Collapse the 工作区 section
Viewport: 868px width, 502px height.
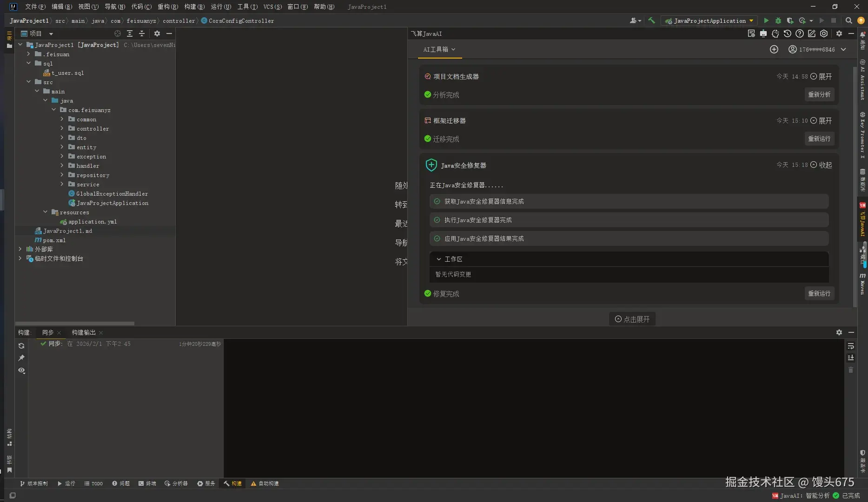coord(438,259)
